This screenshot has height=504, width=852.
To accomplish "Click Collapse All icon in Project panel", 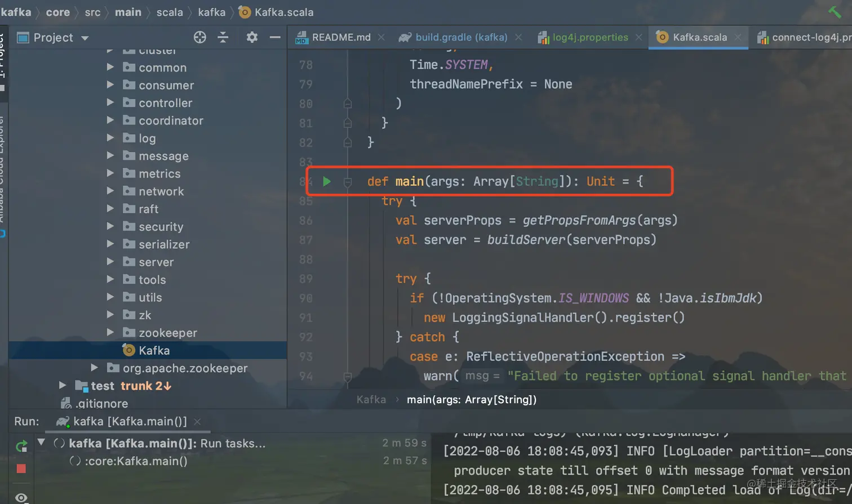I will (223, 37).
